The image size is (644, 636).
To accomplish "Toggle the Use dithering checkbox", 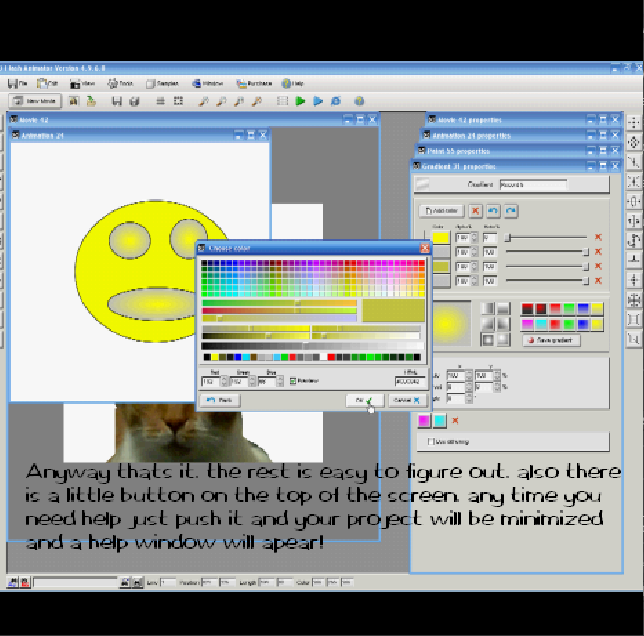I will (432, 441).
